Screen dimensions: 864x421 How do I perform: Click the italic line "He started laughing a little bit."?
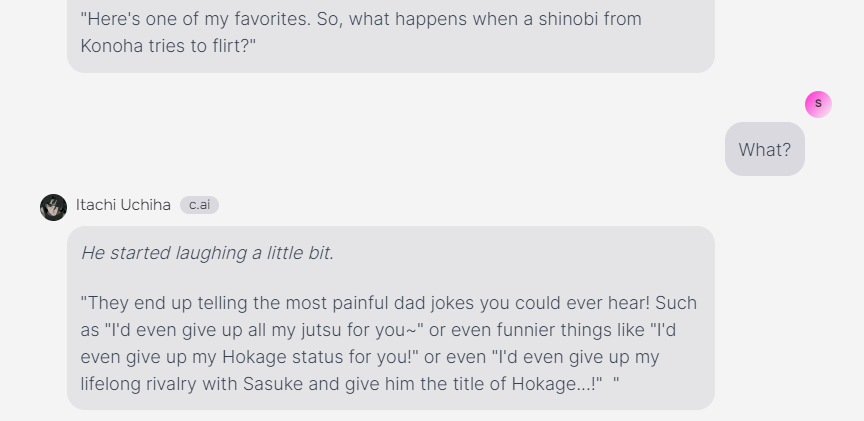pos(207,253)
